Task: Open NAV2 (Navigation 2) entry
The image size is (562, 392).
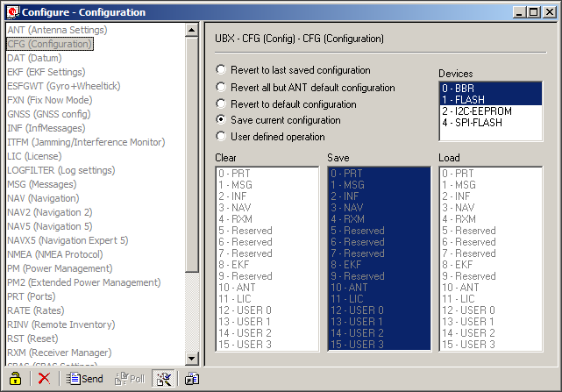Action: pyautogui.click(x=49, y=212)
